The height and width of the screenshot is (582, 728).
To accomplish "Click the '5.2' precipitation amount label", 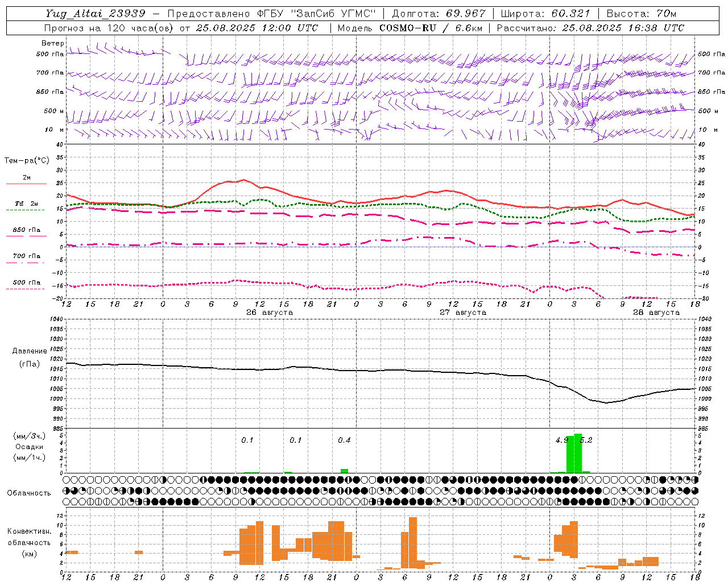I will [x=586, y=440].
